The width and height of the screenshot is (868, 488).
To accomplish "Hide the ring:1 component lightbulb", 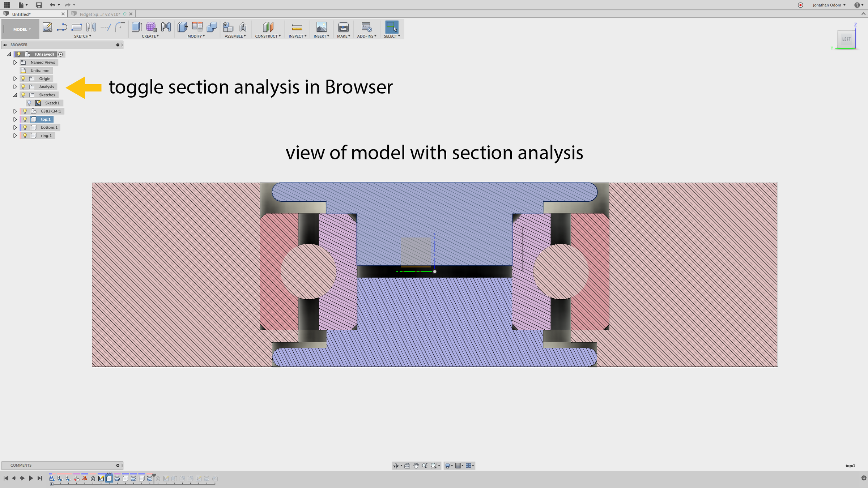I will pyautogui.click(x=25, y=136).
